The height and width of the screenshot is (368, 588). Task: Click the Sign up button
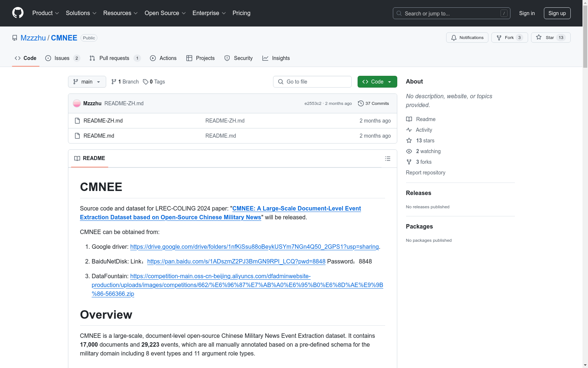(x=557, y=13)
